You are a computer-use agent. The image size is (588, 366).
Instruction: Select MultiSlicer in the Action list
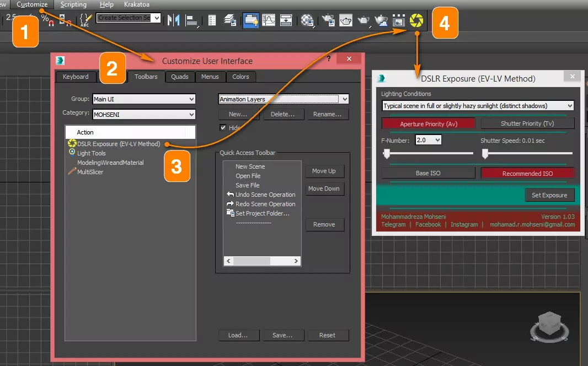pos(90,172)
